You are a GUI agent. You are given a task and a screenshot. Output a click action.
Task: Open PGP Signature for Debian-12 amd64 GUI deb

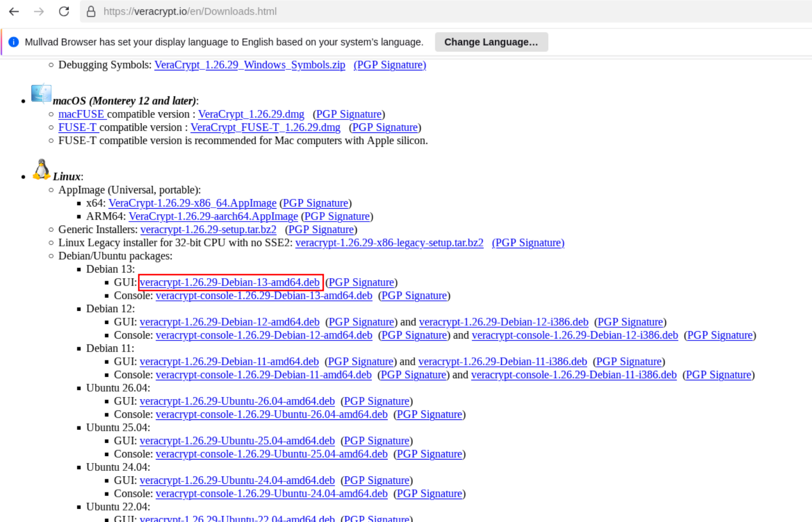(x=361, y=322)
